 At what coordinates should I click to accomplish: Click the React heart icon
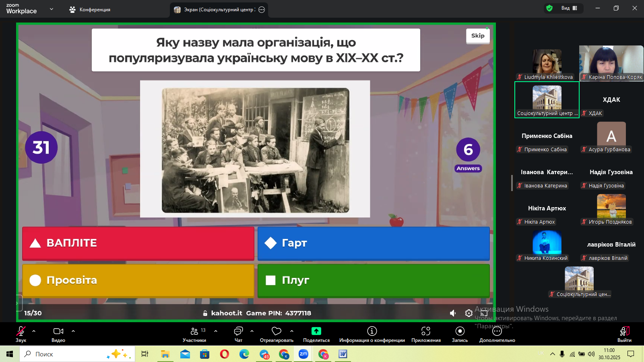(x=277, y=331)
